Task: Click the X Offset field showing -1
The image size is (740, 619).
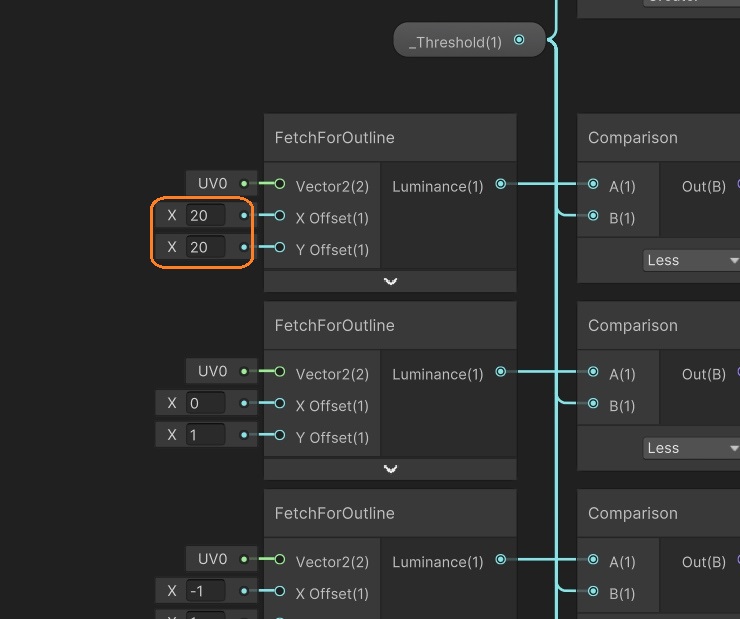Action: 205,591
